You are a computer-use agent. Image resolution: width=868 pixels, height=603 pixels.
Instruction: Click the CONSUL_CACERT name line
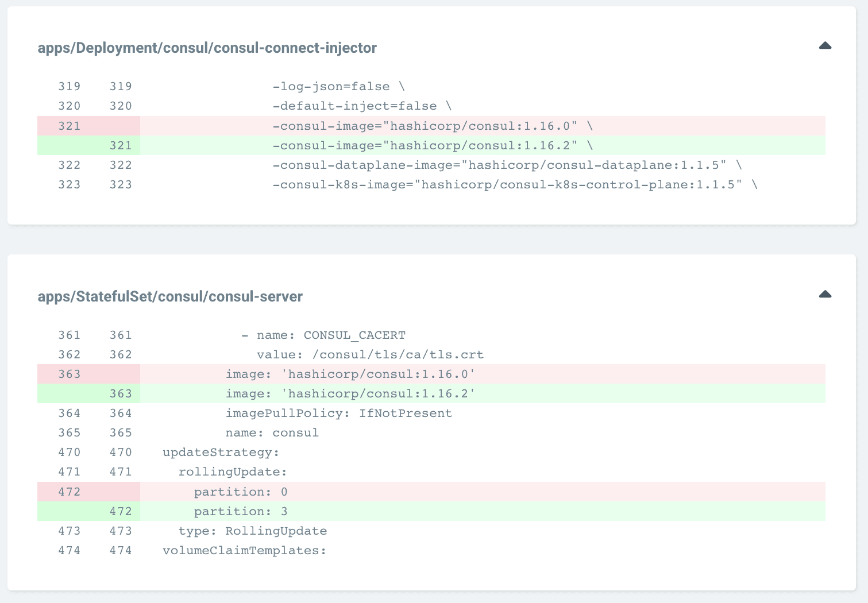[x=323, y=335]
